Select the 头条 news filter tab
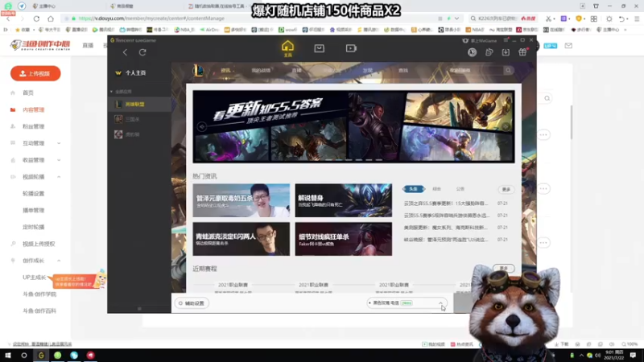Image resolution: width=644 pixels, height=362 pixels. (413, 189)
